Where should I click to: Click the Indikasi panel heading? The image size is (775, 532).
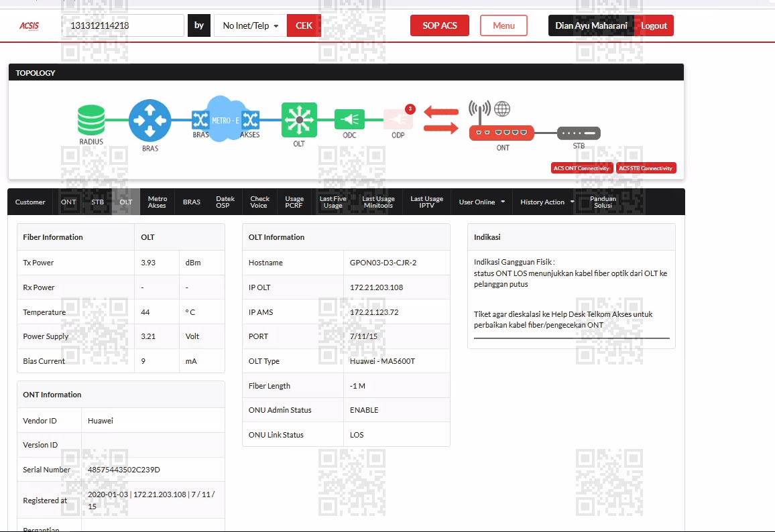pyautogui.click(x=487, y=237)
